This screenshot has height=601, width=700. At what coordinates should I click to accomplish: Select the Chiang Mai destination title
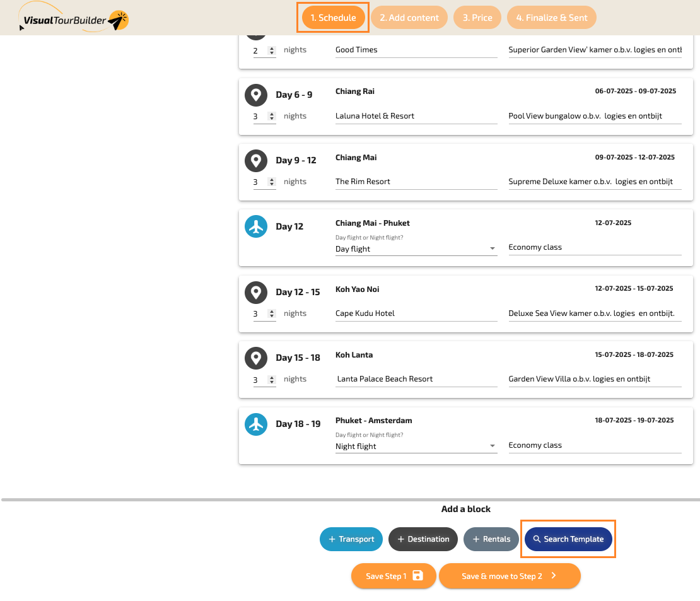click(356, 157)
